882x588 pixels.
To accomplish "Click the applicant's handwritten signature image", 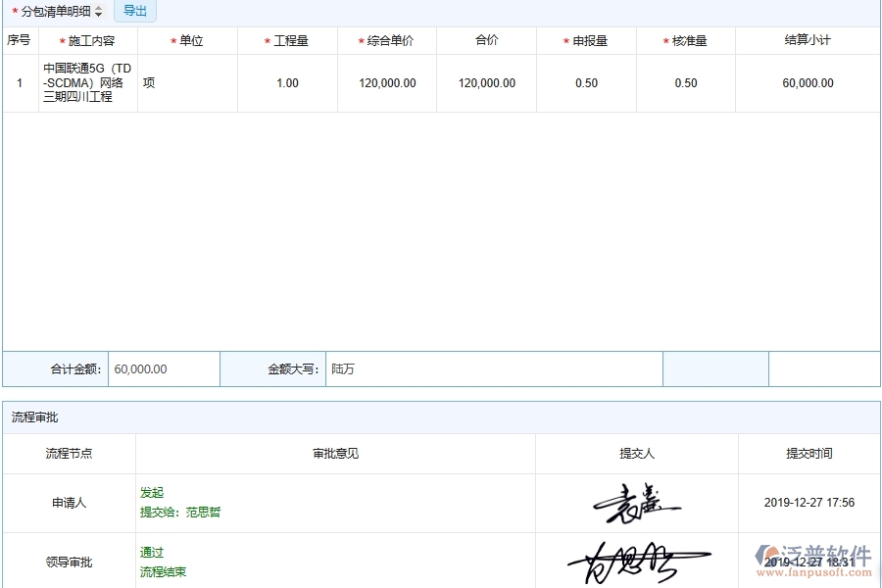I will [x=637, y=503].
